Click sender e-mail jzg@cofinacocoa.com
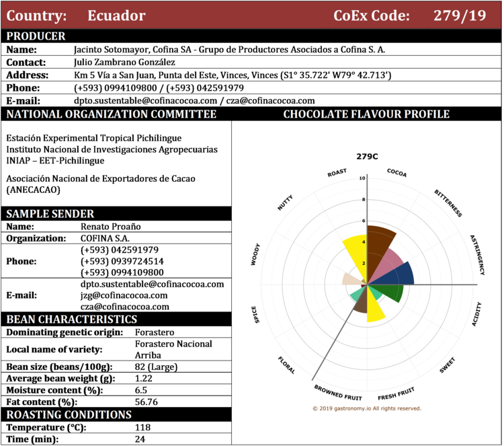The image size is (504, 446). (x=124, y=295)
